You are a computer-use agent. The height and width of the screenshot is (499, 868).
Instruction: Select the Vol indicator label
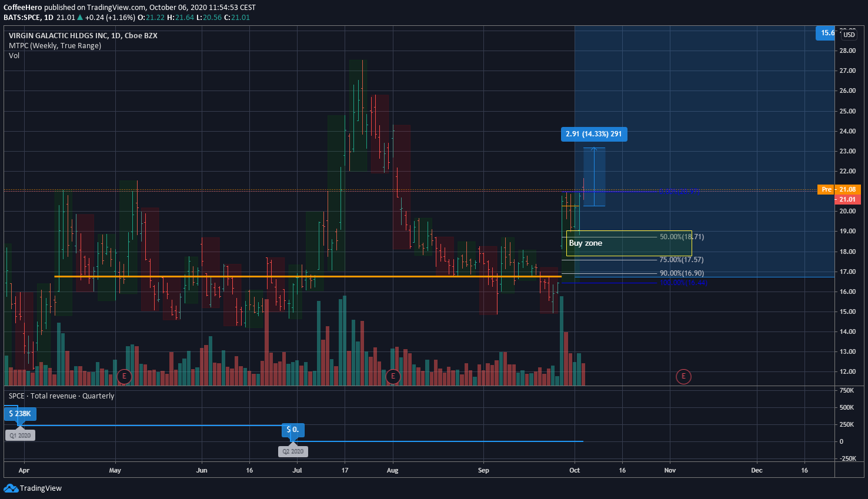click(x=14, y=56)
